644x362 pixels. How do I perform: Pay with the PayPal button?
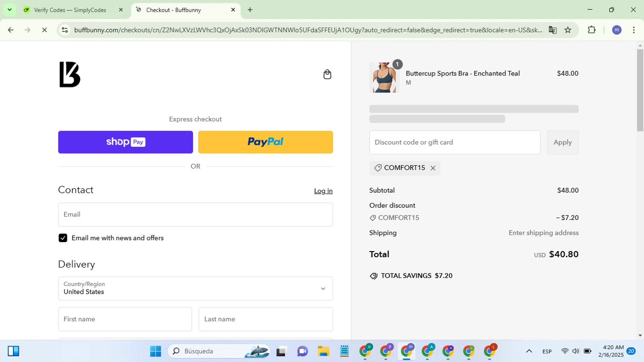[x=265, y=142]
